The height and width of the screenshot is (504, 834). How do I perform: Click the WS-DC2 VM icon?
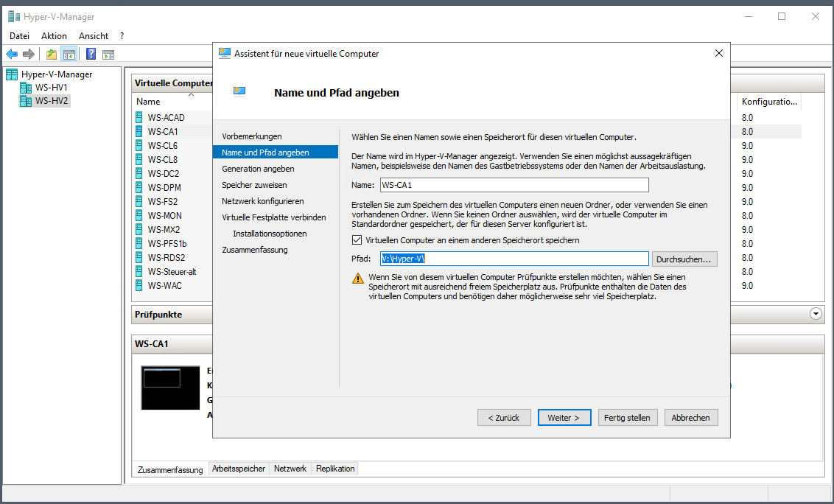(x=139, y=173)
